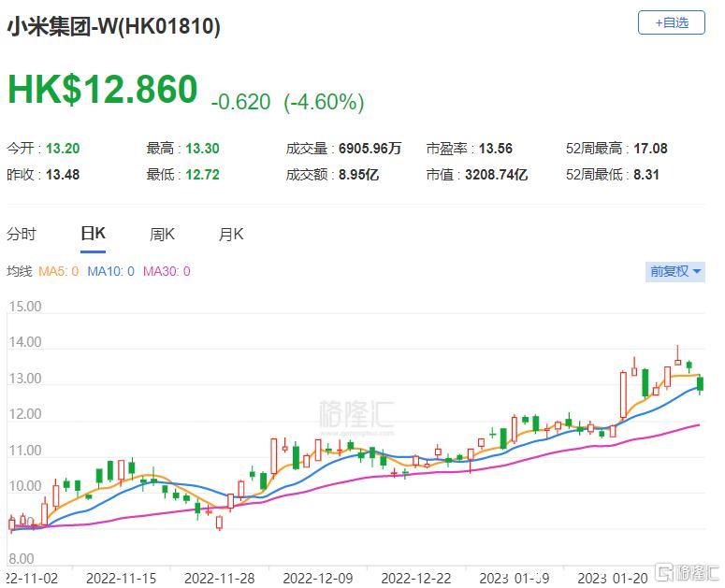Click the 13.00 price axis label
This screenshot has width=725, height=588.
click(25, 379)
